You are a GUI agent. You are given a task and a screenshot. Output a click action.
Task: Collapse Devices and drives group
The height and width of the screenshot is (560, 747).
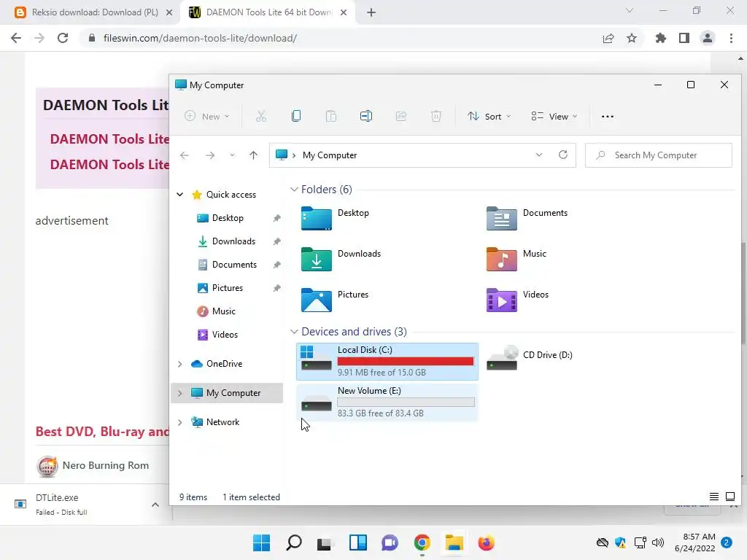(294, 332)
